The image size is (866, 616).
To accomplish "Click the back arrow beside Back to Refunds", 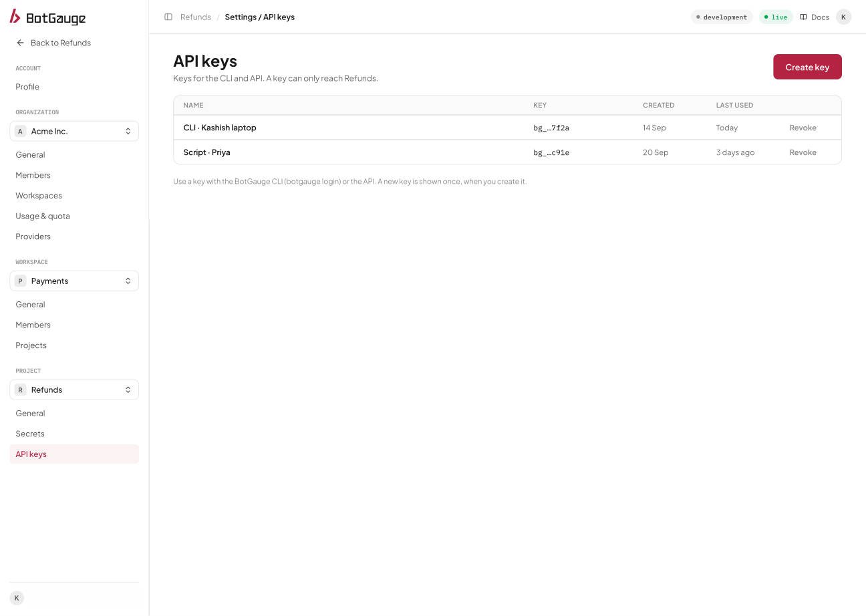I will (x=20, y=43).
